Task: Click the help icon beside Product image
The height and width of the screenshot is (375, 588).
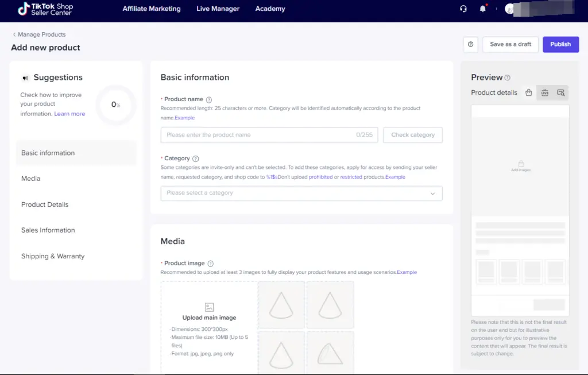Action: point(211,263)
